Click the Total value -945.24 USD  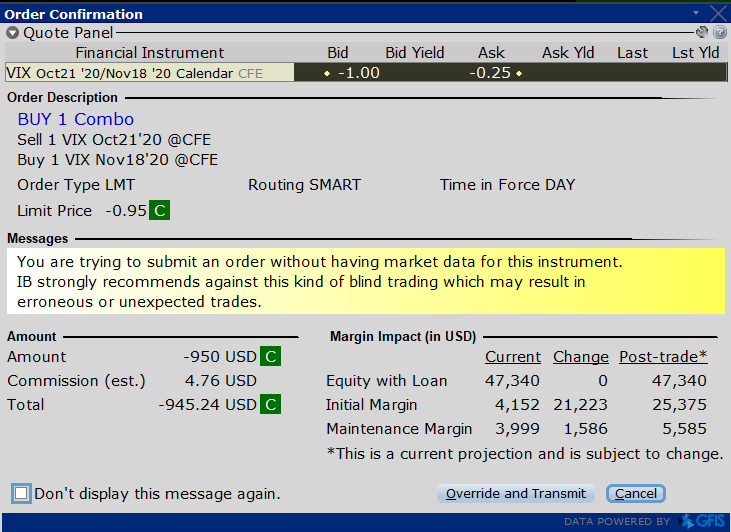point(207,405)
